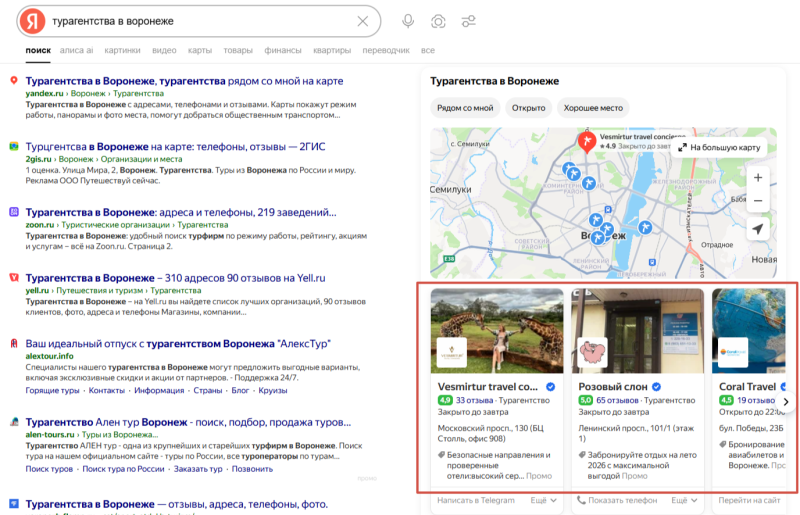Click the Розовый слон verified checkmark
The image size is (800, 515).
click(657, 387)
